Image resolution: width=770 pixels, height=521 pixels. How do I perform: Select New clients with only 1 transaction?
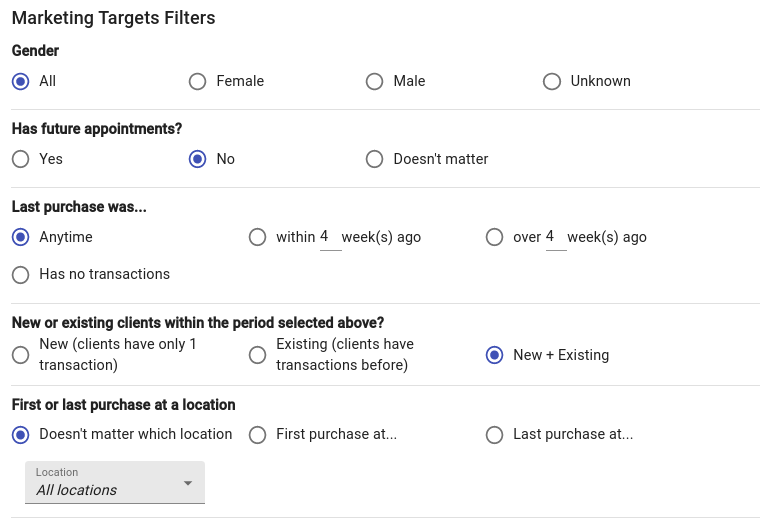click(21, 355)
